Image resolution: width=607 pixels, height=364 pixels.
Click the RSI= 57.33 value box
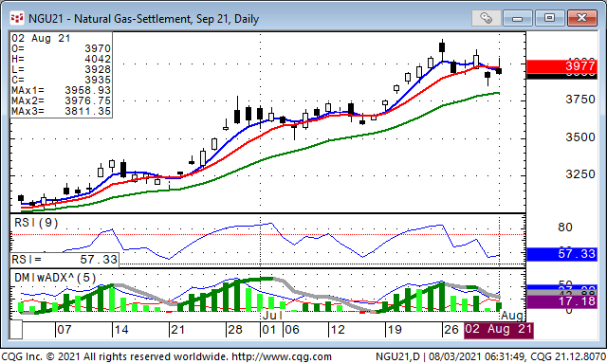click(64, 260)
